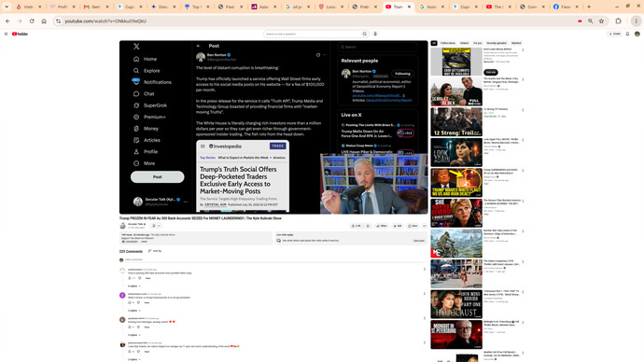The width and height of the screenshot is (644, 362).
Task: Open the Look Again movie thumbnail
Action: [456, 152]
